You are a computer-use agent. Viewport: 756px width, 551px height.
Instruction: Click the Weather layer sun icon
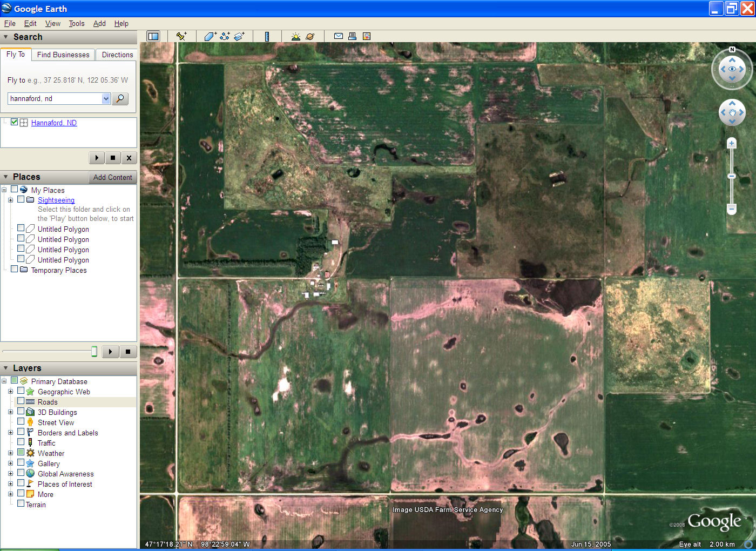tap(30, 453)
